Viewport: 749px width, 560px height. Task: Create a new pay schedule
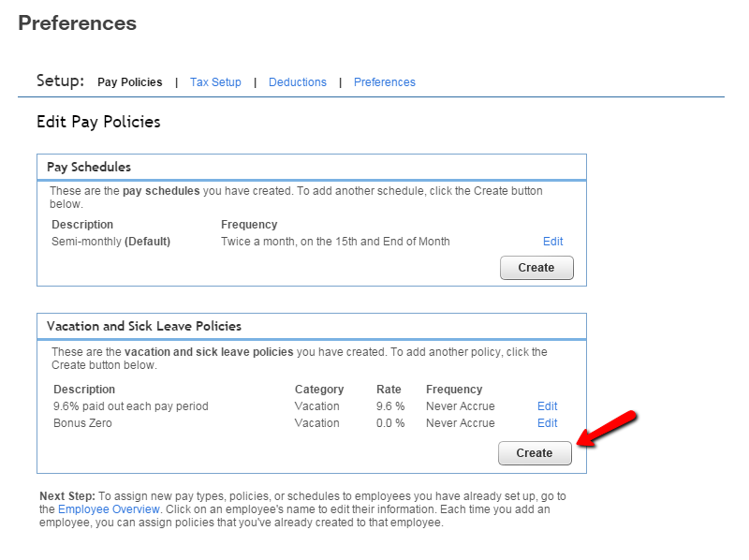[536, 268]
